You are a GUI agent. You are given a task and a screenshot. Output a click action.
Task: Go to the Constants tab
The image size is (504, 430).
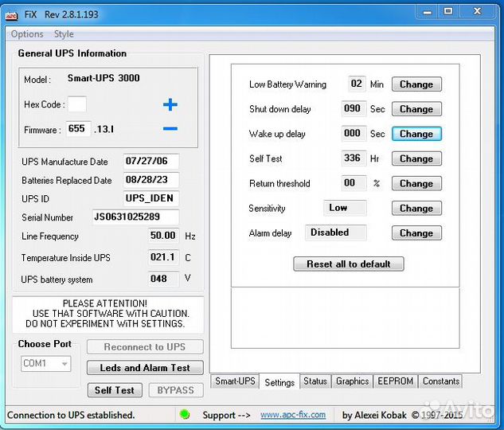pos(441,381)
